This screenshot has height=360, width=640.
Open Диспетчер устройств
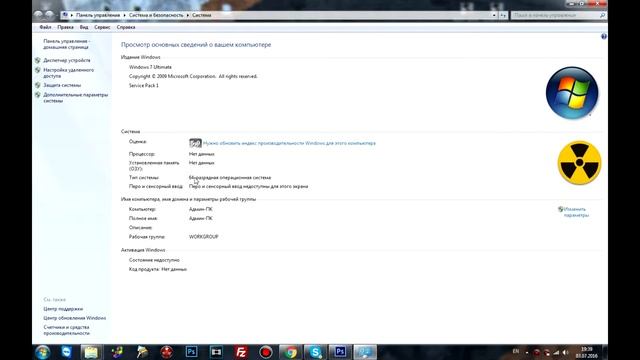(67, 60)
